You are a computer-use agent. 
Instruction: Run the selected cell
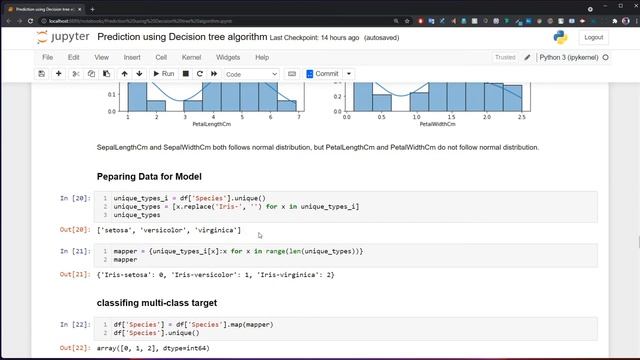click(164, 74)
